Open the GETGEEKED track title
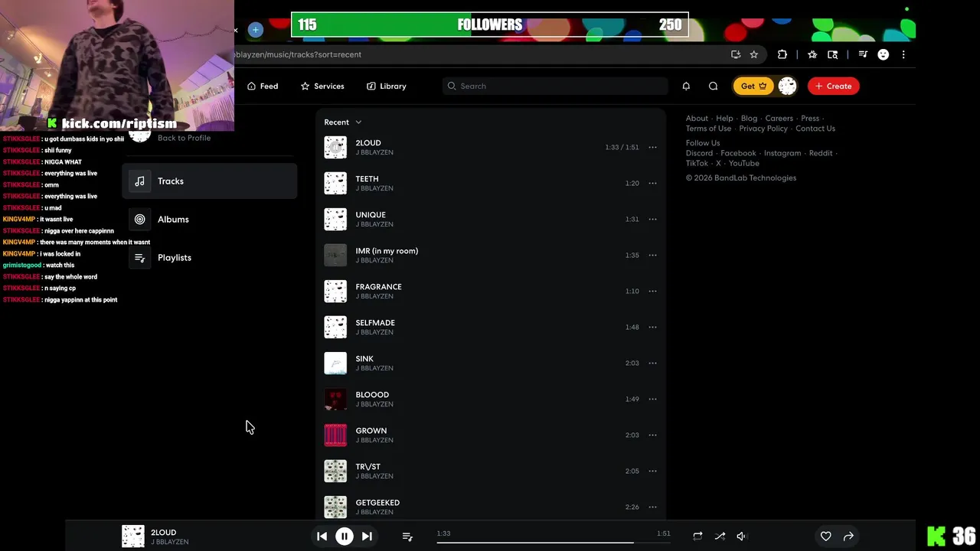Viewport: 980px width, 551px height. (377, 503)
